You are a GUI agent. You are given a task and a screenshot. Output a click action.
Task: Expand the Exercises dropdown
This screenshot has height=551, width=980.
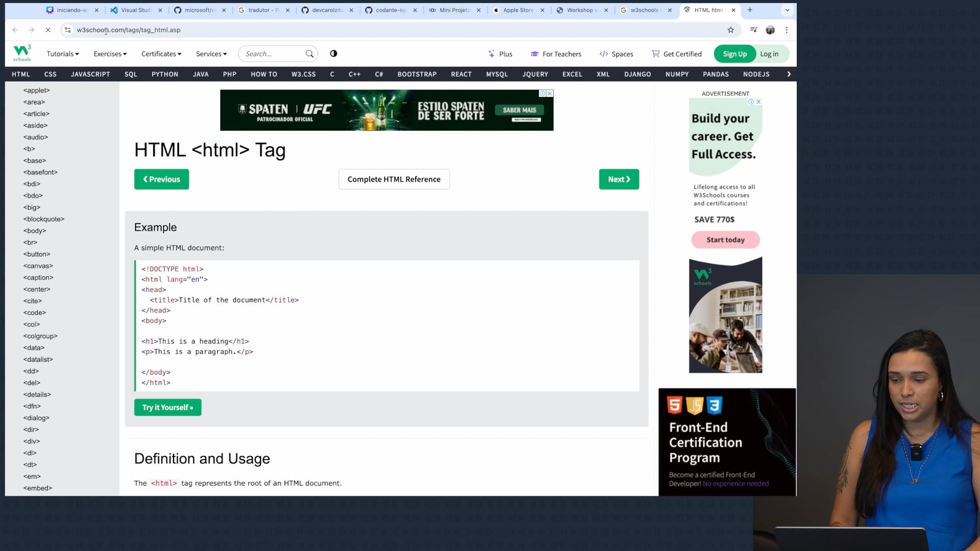point(110,54)
